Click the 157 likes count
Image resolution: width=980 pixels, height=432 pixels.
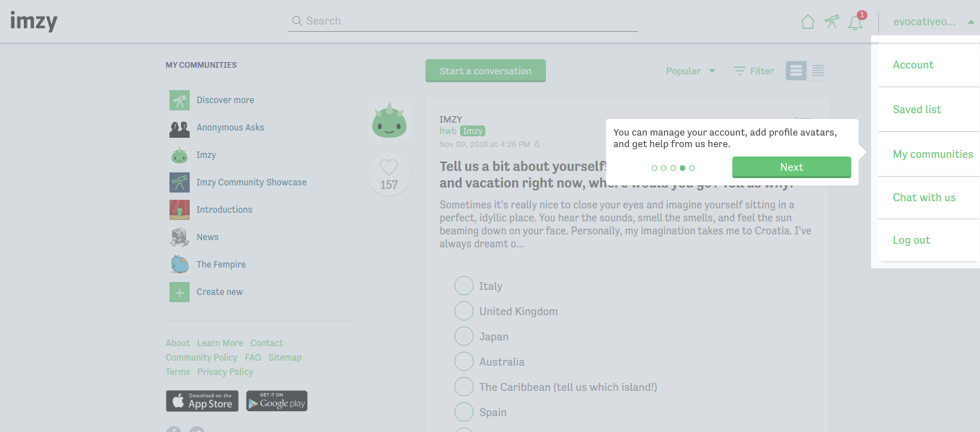389,185
